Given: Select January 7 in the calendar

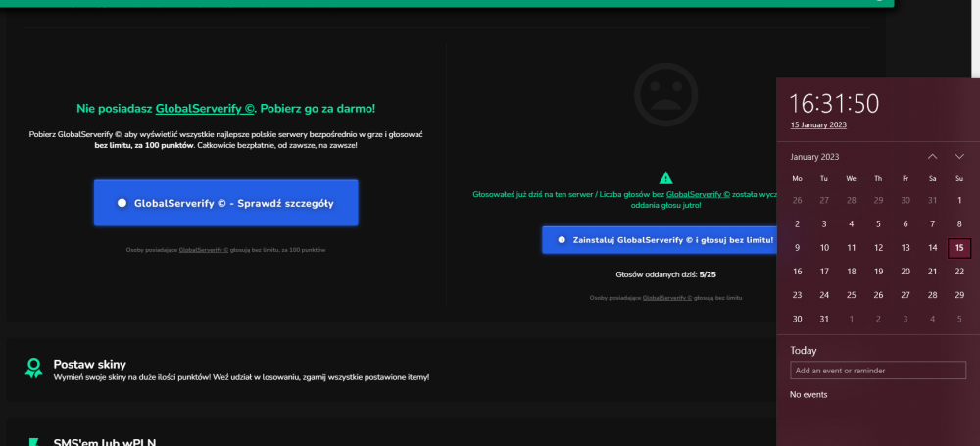Looking at the screenshot, I should (933, 223).
